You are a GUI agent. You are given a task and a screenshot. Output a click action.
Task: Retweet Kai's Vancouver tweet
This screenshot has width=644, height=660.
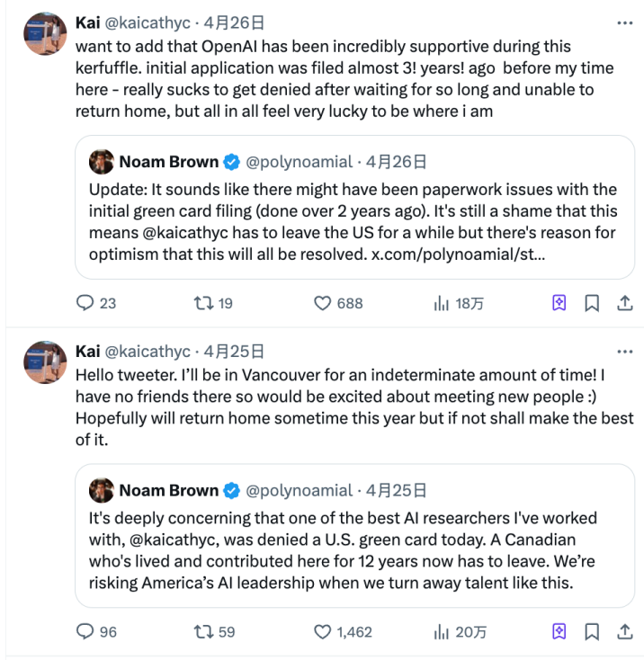(202, 632)
